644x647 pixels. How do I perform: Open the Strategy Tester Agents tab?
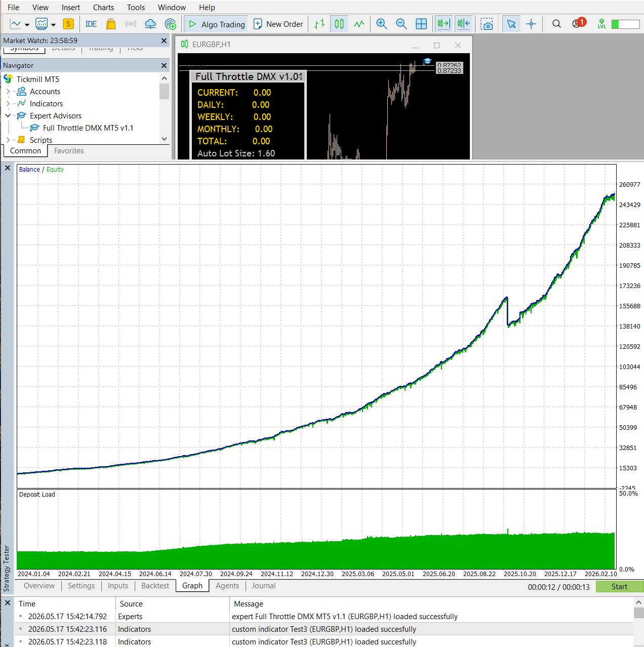tap(227, 586)
